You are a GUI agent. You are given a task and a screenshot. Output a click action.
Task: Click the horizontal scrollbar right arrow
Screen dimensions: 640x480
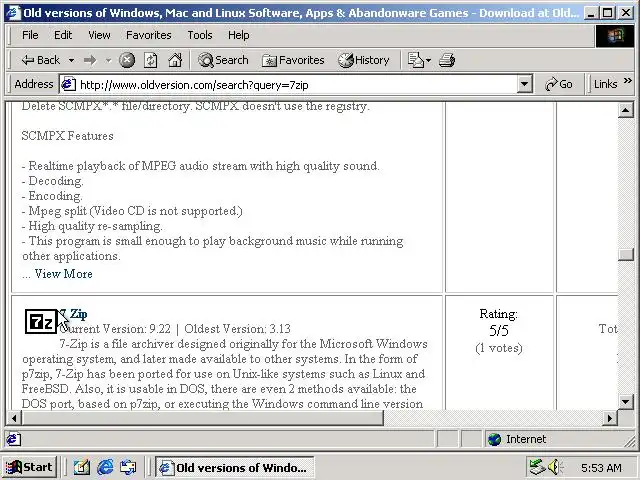(610, 418)
